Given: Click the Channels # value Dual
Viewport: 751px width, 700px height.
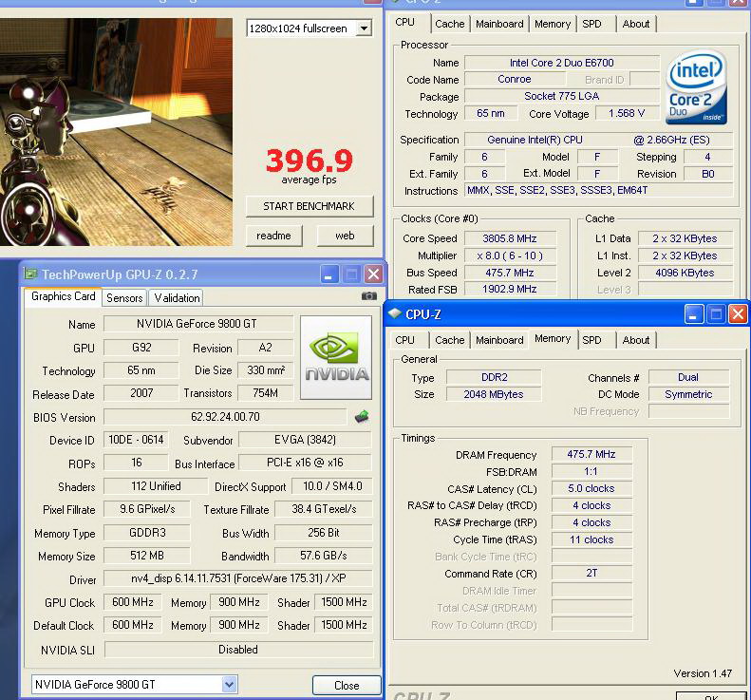Looking at the screenshot, I should [x=688, y=378].
